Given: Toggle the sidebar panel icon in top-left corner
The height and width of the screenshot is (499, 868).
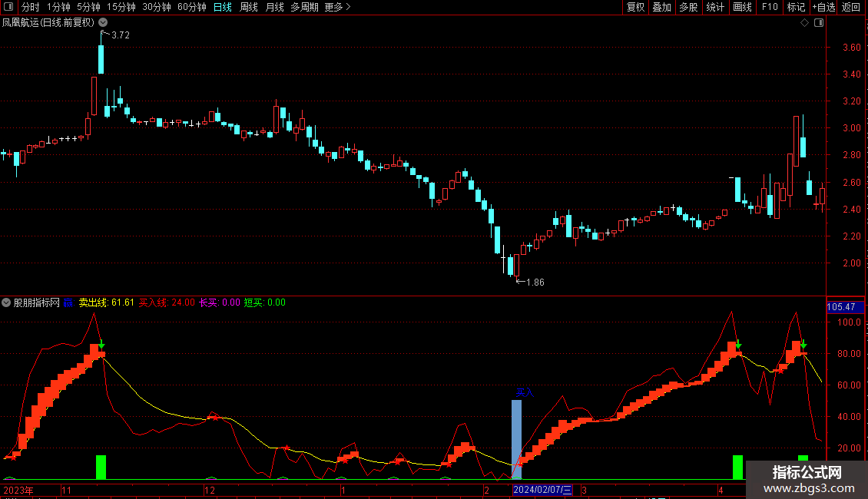Looking at the screenshot, I should pos(8,7).
